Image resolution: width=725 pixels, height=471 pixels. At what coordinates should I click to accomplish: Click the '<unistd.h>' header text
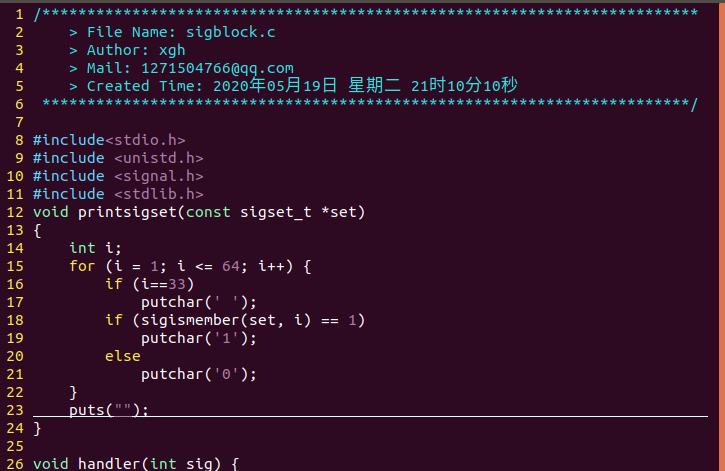(x=158, y=158)
